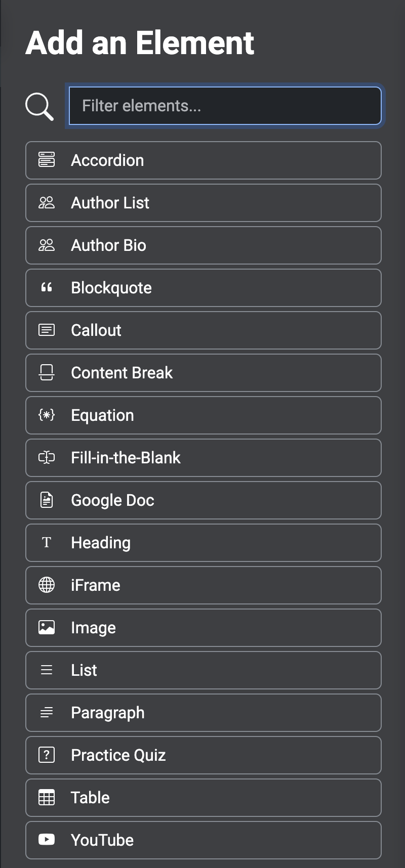This screenshot has height=868, width=405.
Task: Add a List element
Action: click(203, 670)
